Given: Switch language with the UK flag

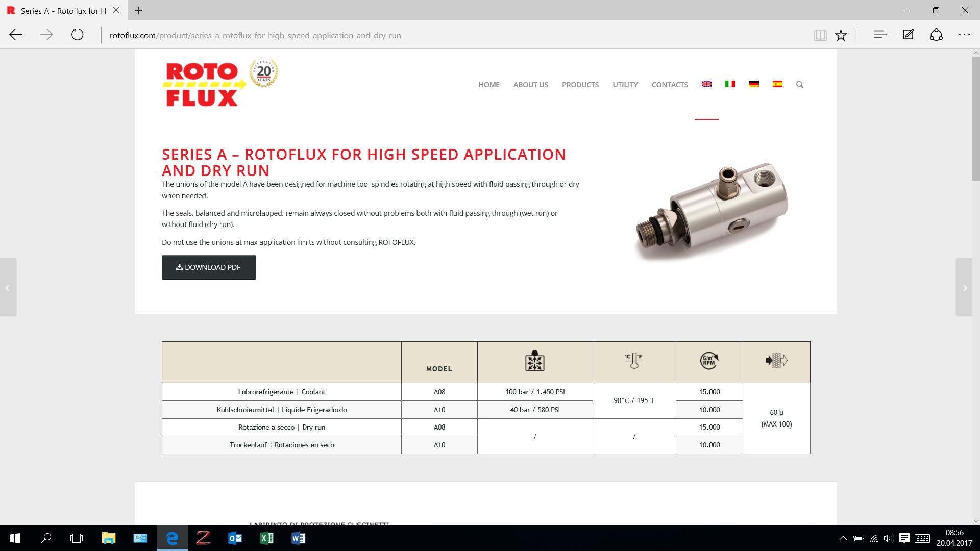Looking at the screenshot, I should (706, 84).
